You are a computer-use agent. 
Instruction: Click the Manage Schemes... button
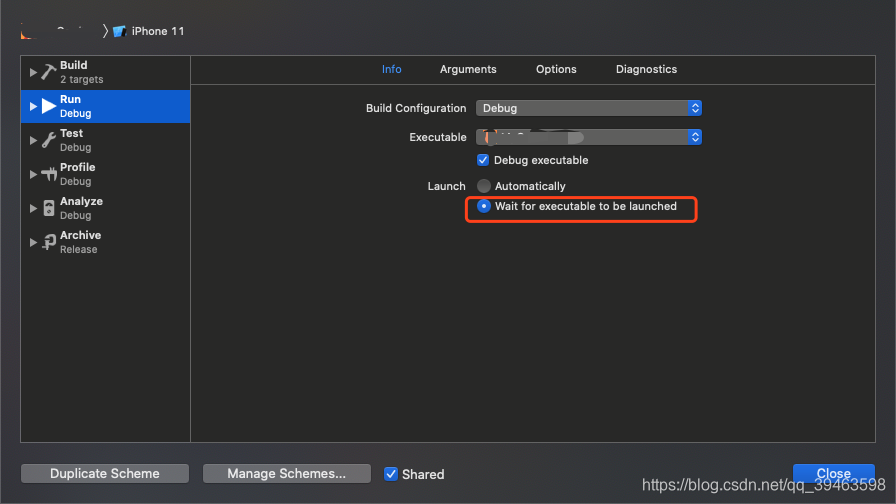click(x=286, y=473)
